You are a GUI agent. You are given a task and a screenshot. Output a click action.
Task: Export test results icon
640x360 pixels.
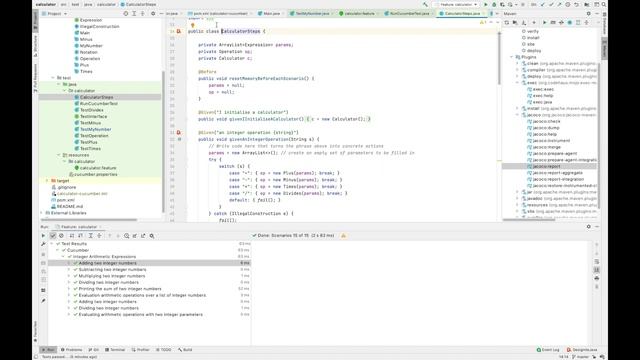(x=143, y=236)
